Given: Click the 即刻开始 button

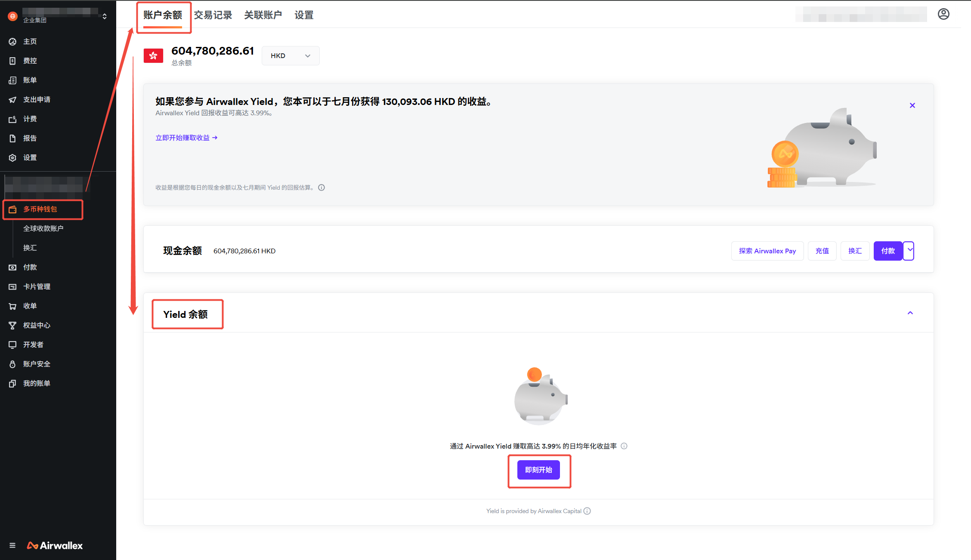Looking at the screenshot, I should [538, 470].
